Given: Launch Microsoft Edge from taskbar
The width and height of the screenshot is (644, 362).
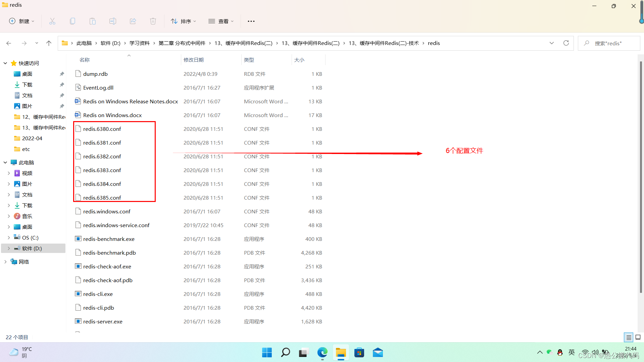Looking at the screenshot, I should (323, 353).
